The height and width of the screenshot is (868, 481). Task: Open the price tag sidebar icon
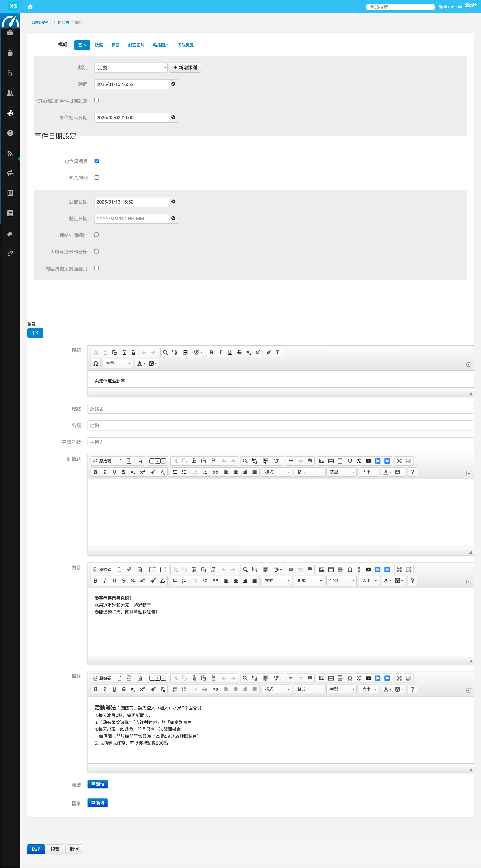click(x=10, y=233)
